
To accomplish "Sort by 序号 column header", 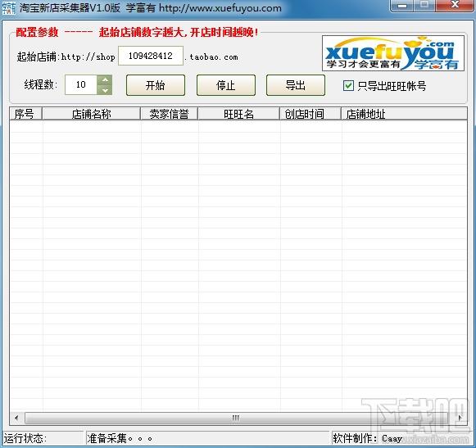I will pos(25,114).
